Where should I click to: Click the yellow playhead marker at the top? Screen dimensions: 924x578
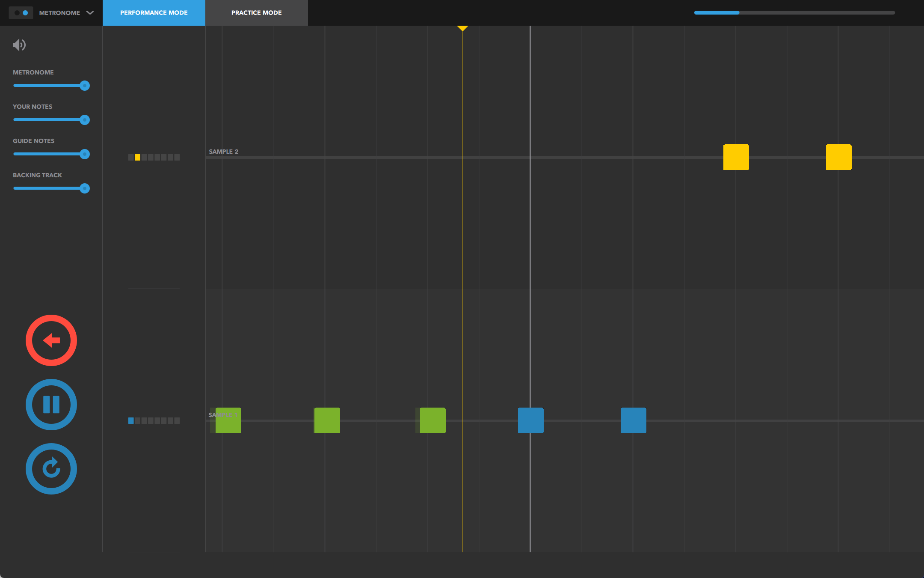[x=462, y=28]
